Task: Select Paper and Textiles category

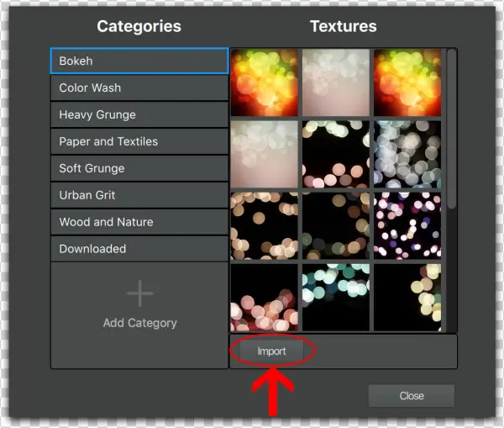Action: pyautogui.click(x=139, y=142)
